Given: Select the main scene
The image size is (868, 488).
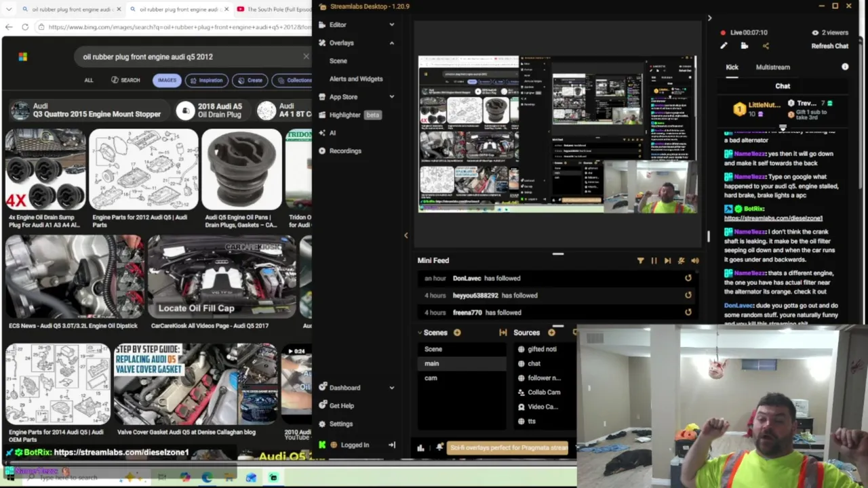Looking at the screenshot, I should click(461, 363).
